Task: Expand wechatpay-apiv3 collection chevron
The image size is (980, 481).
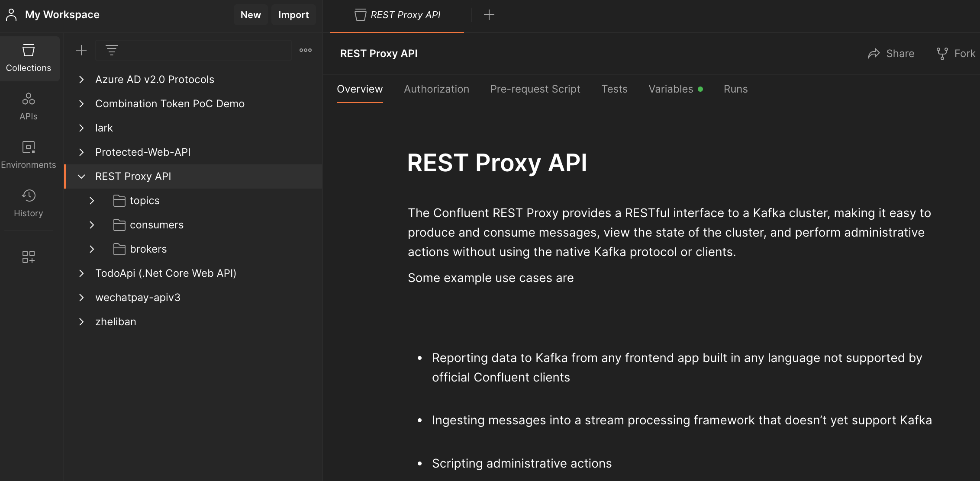Action: tap(81, 298)
